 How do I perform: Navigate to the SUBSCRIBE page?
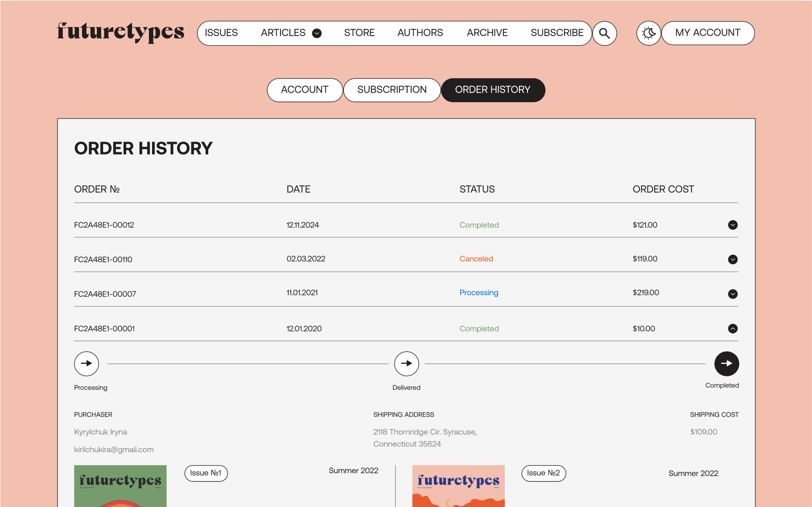(x=557, y=32)
